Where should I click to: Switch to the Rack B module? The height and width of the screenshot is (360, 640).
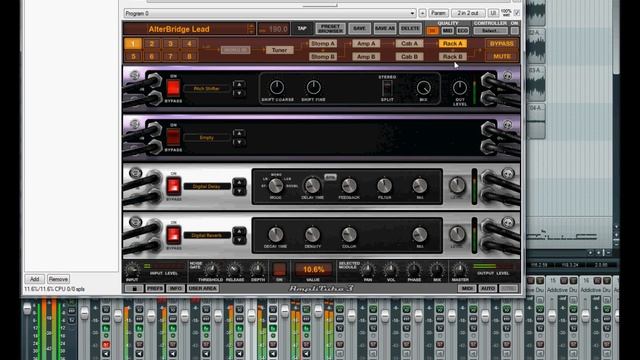coord(453,57)
